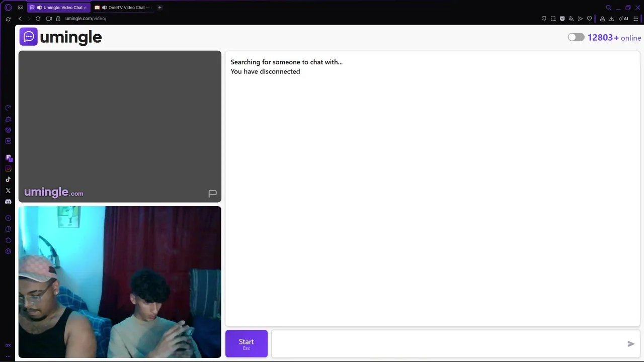Send the message with the arrow icon
Screen dimensions: 644x362
[x=631, y=344]
